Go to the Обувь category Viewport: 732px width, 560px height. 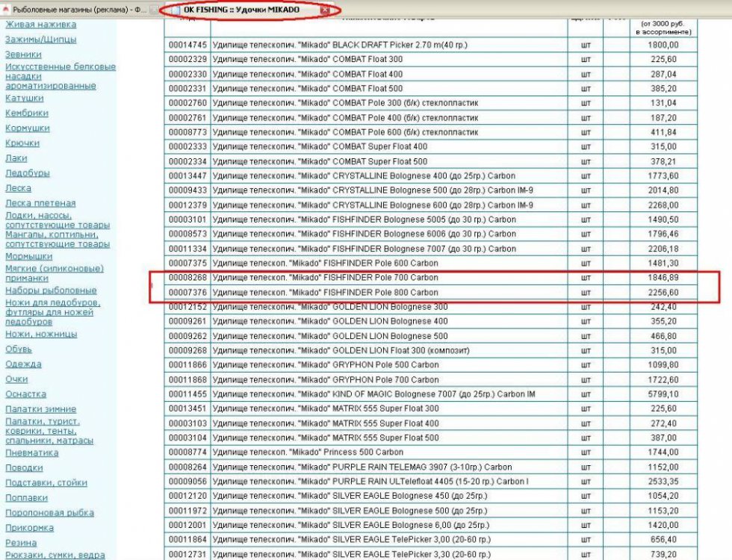click(x=18, y=349)
